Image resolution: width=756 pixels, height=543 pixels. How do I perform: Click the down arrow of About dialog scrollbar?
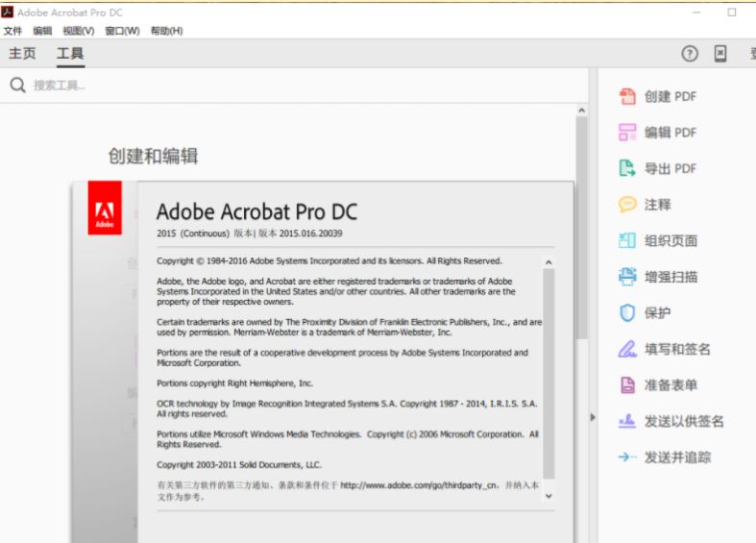coord(549,496)
